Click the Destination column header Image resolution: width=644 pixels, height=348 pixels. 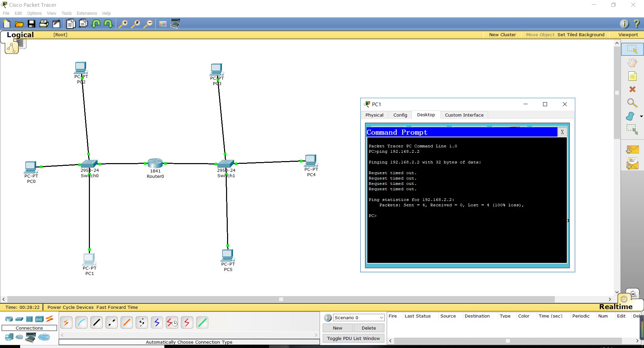tap(477, 316)
